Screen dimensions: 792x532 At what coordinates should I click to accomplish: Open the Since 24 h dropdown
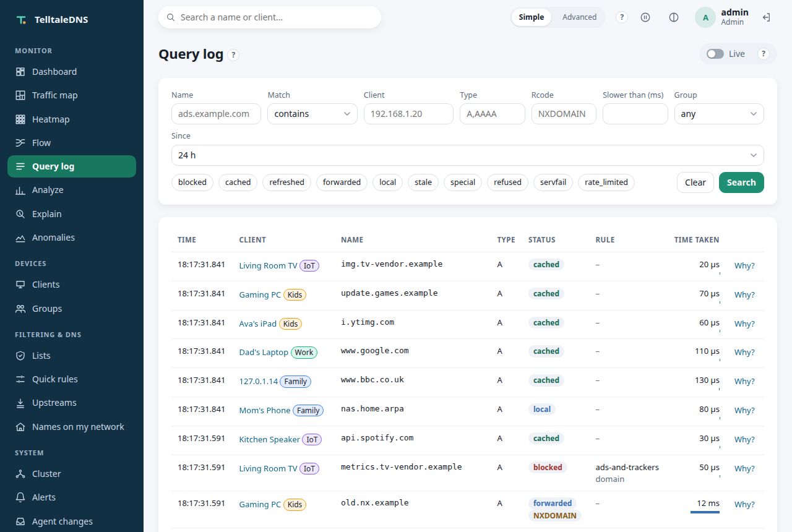(x=468, y=155)
